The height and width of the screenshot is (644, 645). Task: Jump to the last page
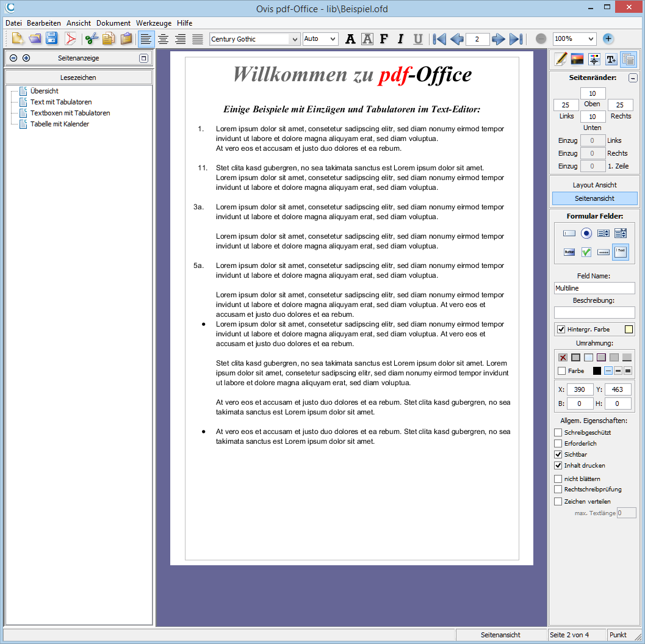pyautogui.click(x=516, y=38)
